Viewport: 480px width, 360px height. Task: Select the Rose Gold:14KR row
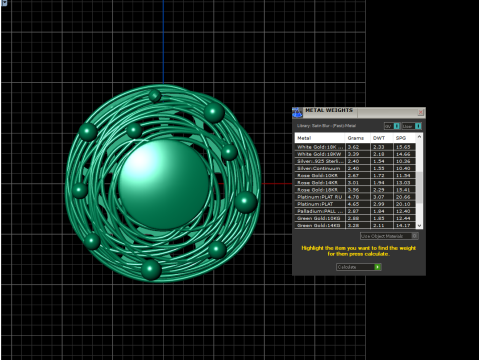[356, 183]
